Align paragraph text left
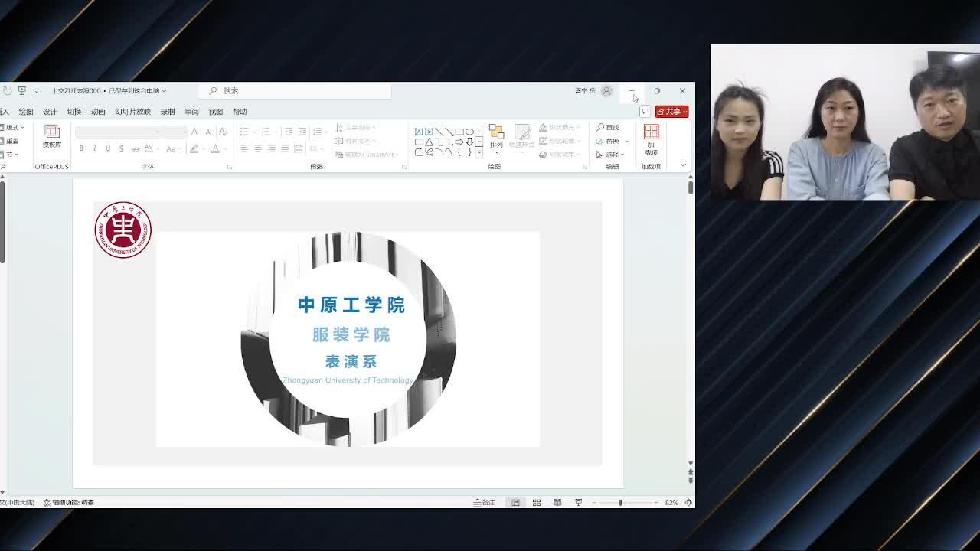Viewport: 980px width, 551px height. tap(243, 148)
